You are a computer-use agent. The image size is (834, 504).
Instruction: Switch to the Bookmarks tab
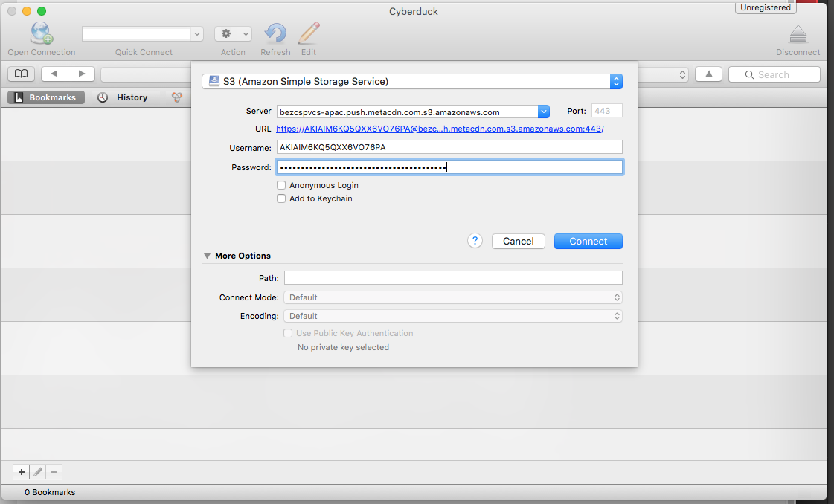[x=45, y=97]
